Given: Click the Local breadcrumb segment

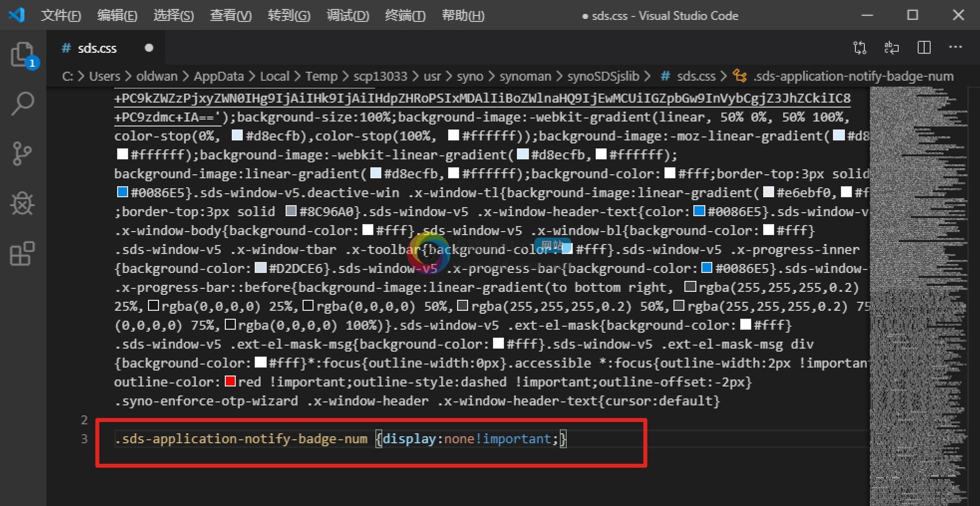Looking at the screenshot, I should pos(274,76).
